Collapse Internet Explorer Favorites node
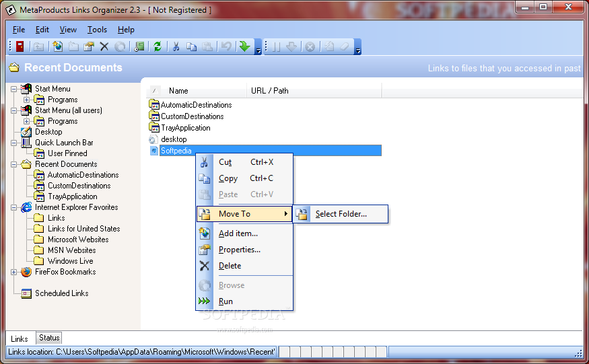589x364 pixels. click(14, 207)
